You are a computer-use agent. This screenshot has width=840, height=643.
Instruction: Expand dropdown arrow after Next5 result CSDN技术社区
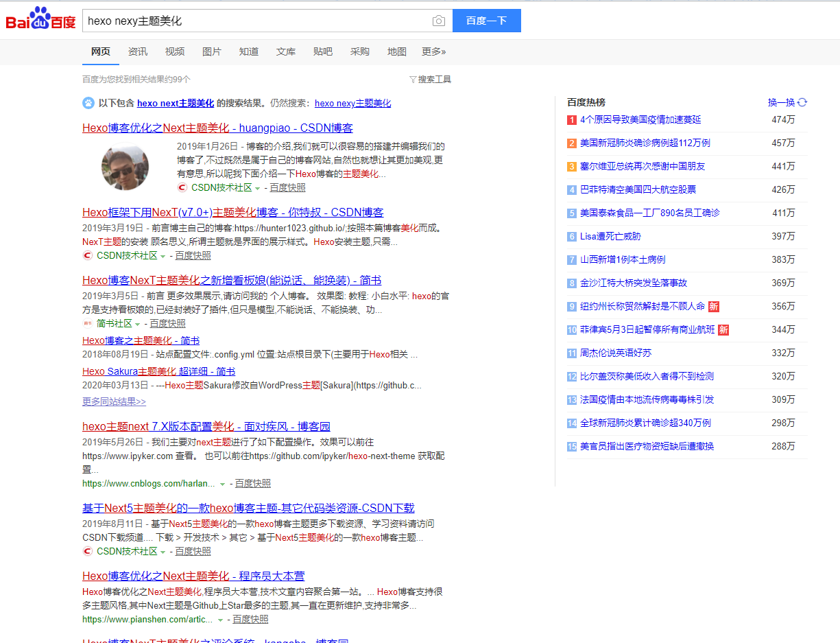tap(163, 552)
